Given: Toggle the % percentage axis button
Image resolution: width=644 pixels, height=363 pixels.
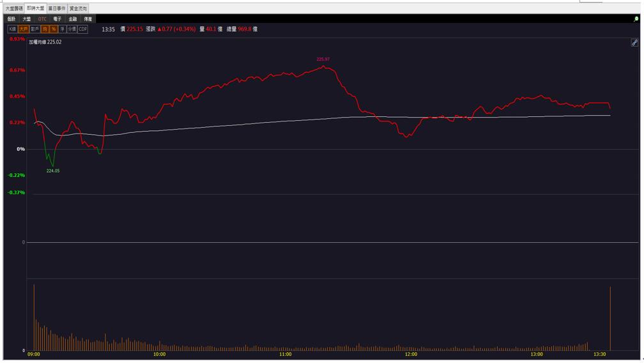Looking at the screenshot, I should tap(54, 29).
